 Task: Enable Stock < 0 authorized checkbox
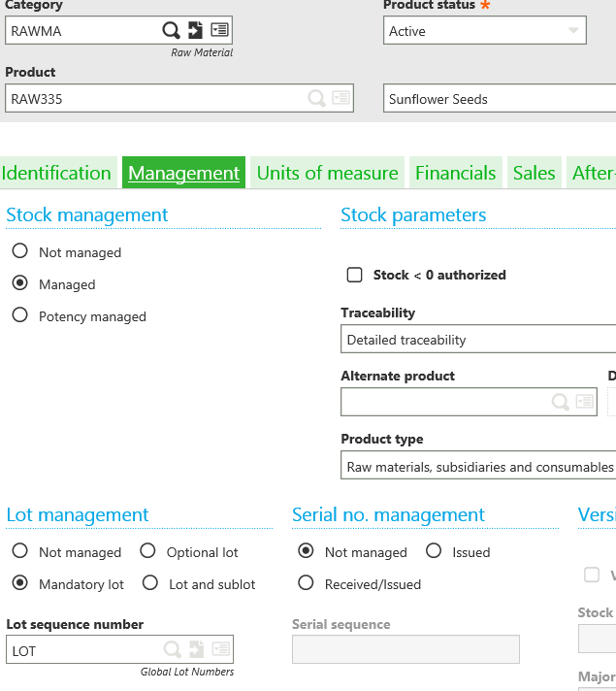coord(355,275)
